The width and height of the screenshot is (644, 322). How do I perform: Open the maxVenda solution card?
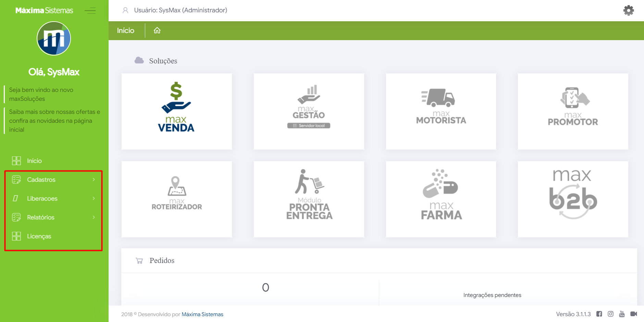pos(177,111)
